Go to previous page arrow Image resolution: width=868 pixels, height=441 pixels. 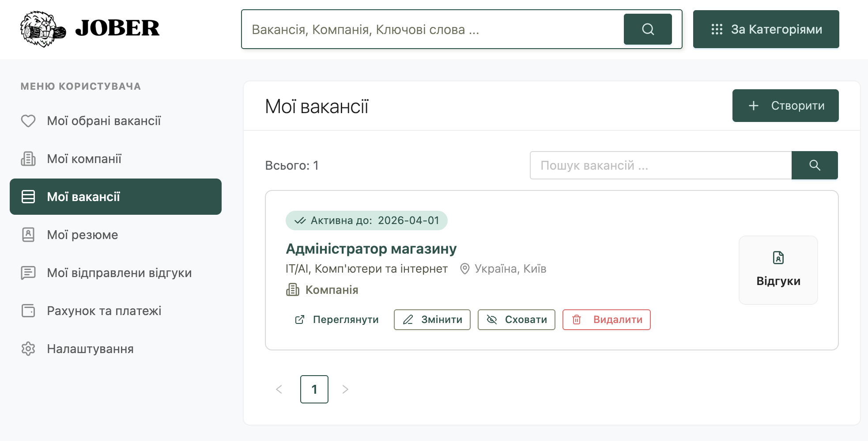pyautogui.click(x=279, y=389)
